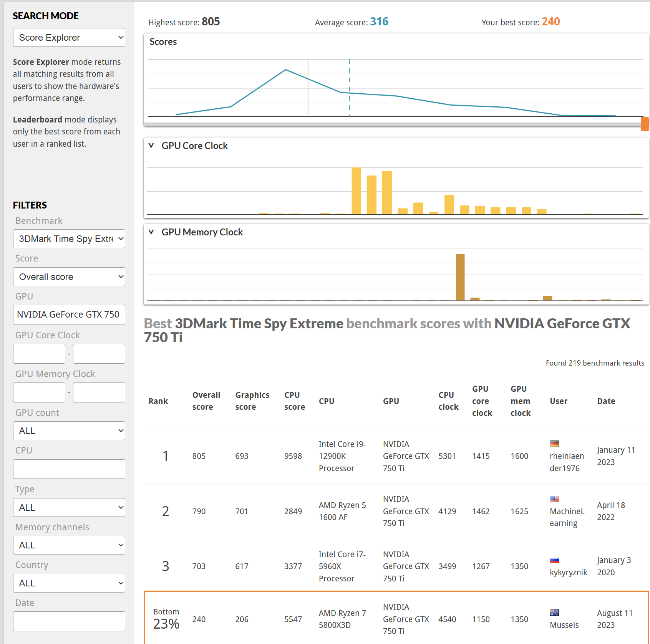This screenshot has height=644, width=650.
Task: Click the GPU Memory Clock minimum input
Action: [x=39, y=392]
